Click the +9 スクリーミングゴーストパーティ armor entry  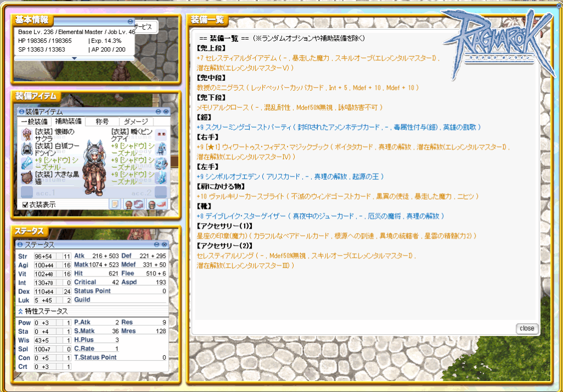coord(339,127)
